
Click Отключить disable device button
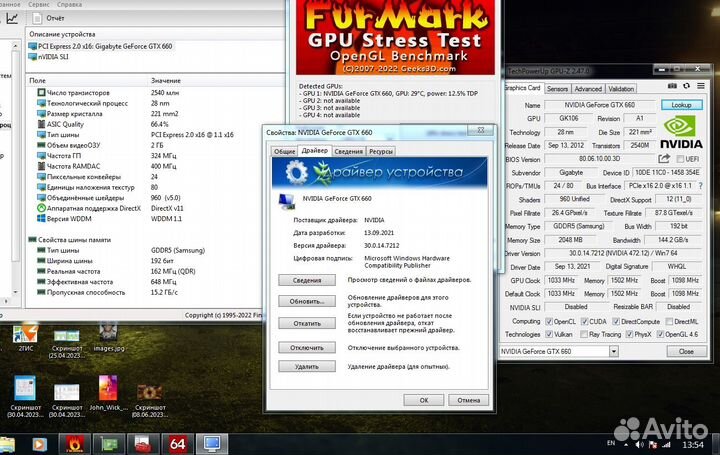(x=307, y=348)
